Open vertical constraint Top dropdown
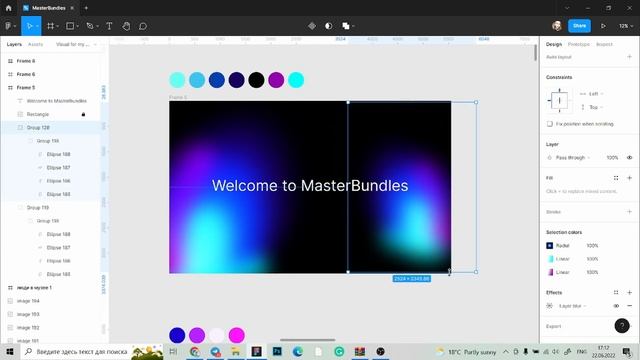Viewport: 640px width, 360px height. pyautogui.click(x=591, y=107)
